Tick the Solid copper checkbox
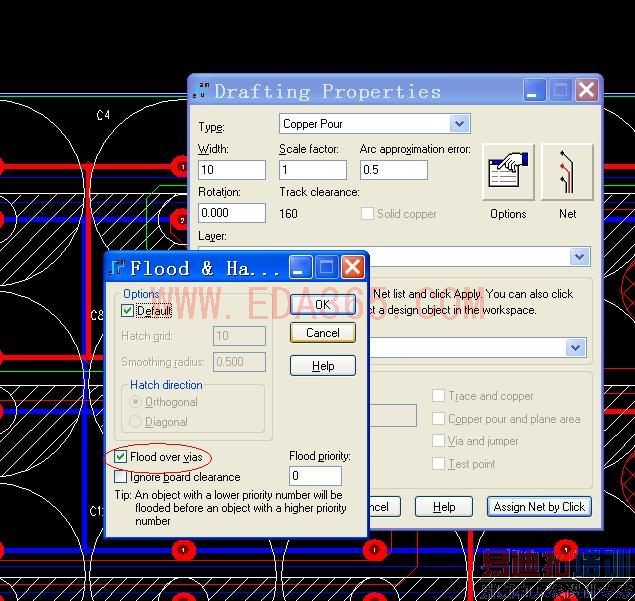Screen dimensions: 635x601 click(x=367, y=213)
